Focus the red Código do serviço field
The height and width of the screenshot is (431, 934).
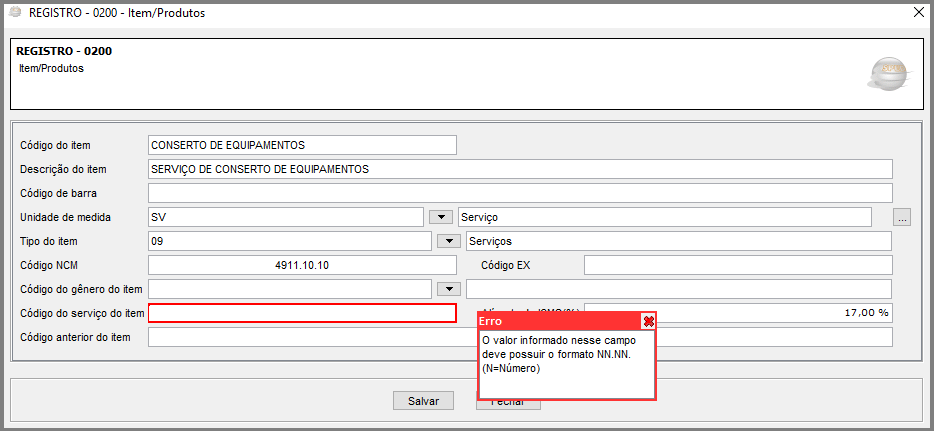coord(301,313)
